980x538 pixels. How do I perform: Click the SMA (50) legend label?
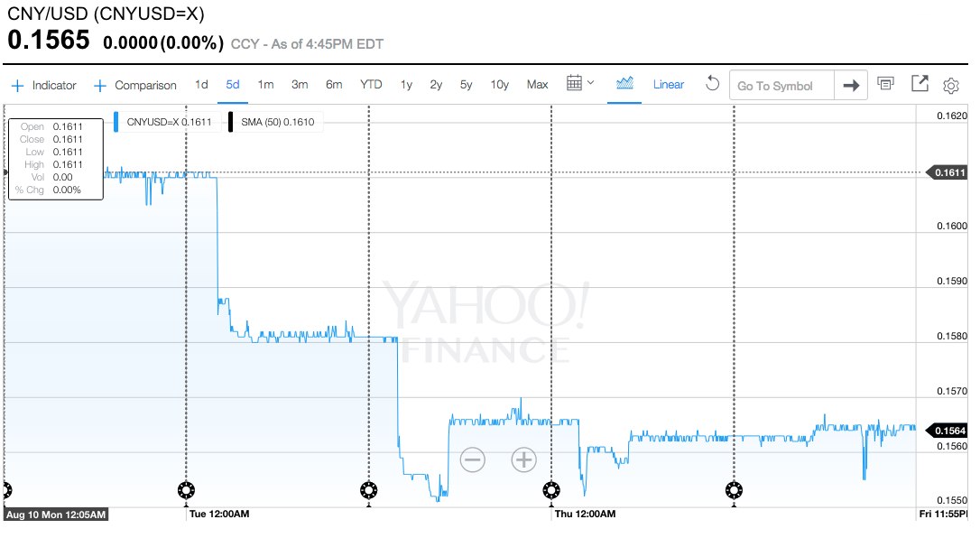277,122
